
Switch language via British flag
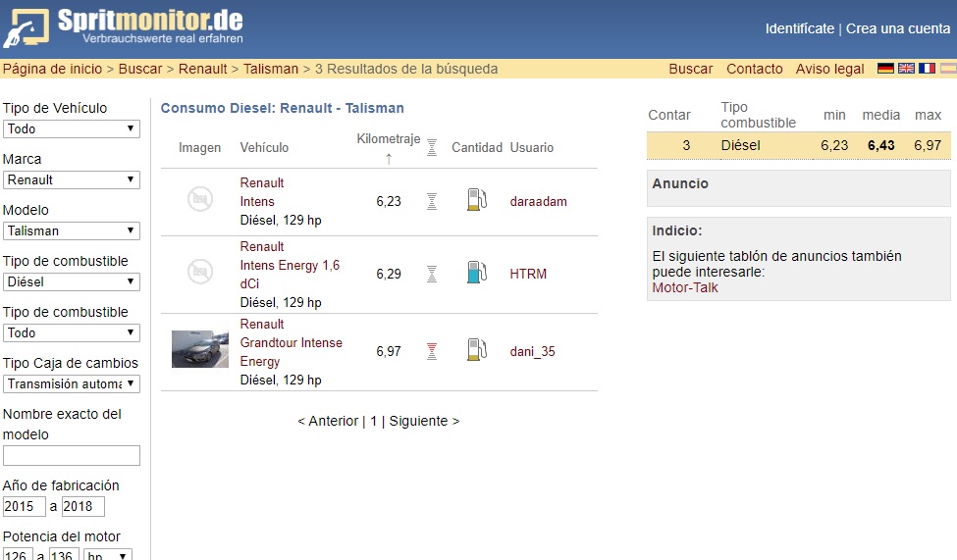pyautogui.click(x=906, y=69)
